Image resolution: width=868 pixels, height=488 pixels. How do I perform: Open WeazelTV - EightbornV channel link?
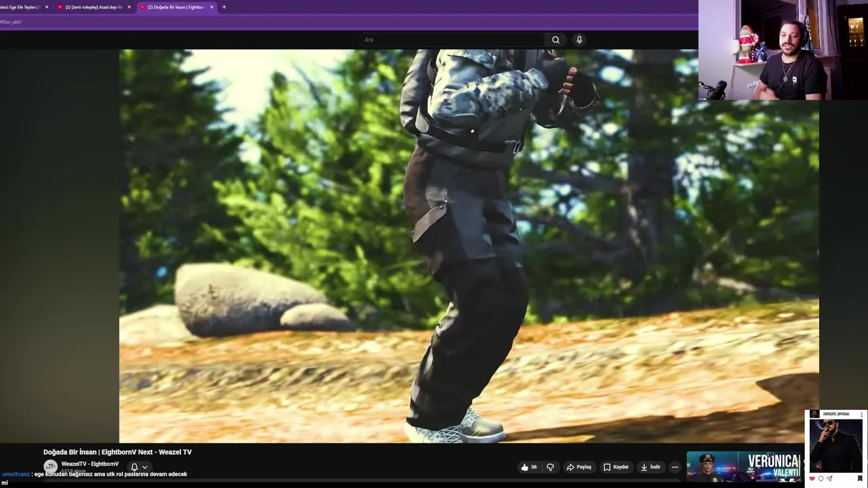pos(90,464)
